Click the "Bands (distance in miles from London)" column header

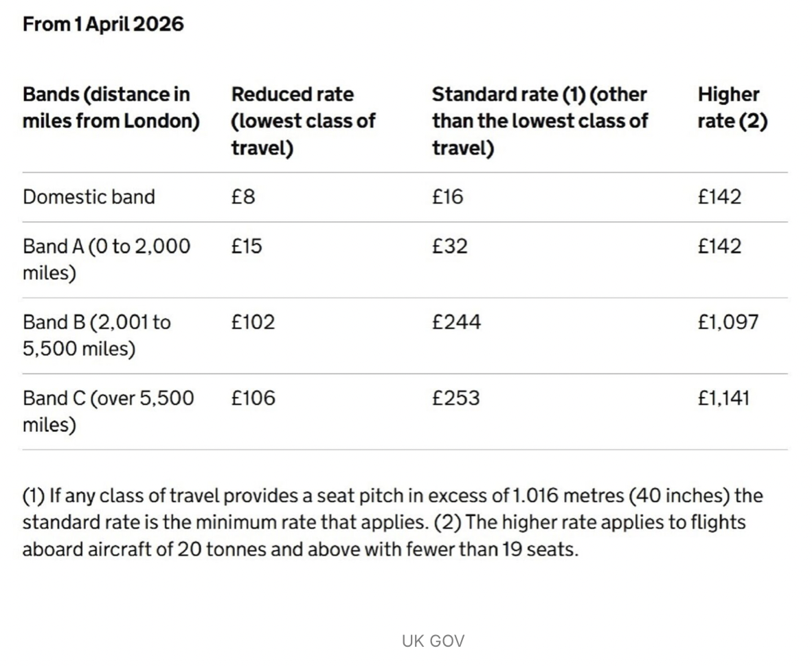[111, 108]
